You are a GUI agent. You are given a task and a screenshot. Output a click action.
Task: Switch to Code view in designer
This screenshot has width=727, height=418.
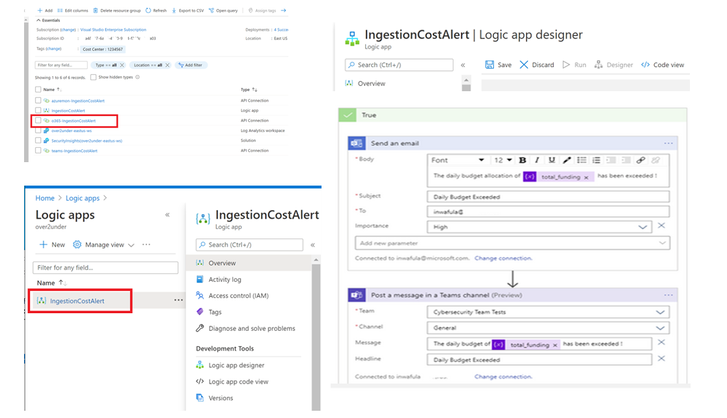pos(663,65)
